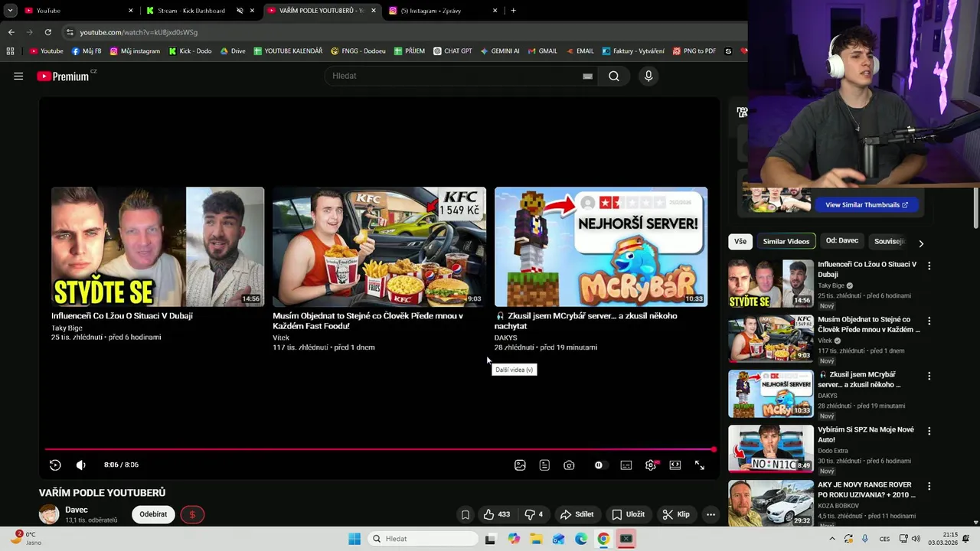Click the Uložit save button
The width and height of the screenshot is (980, 551).
click(629, 515)
